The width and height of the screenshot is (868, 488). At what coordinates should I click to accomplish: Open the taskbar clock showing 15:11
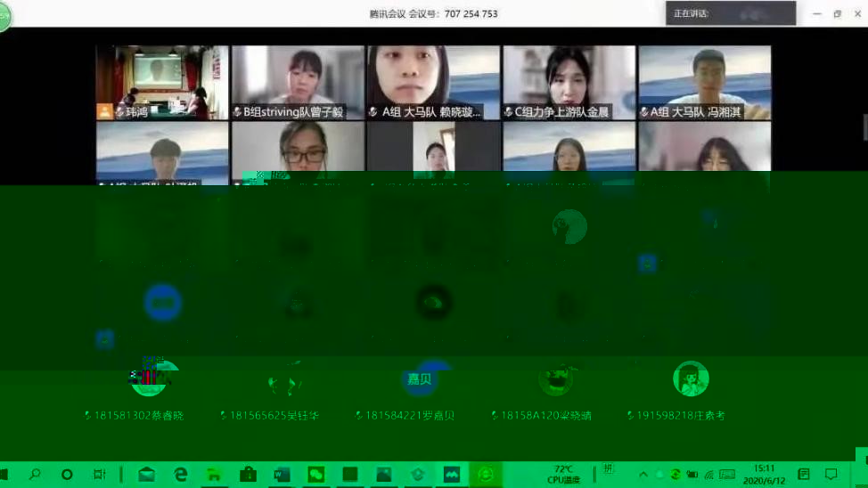(764, 474)
